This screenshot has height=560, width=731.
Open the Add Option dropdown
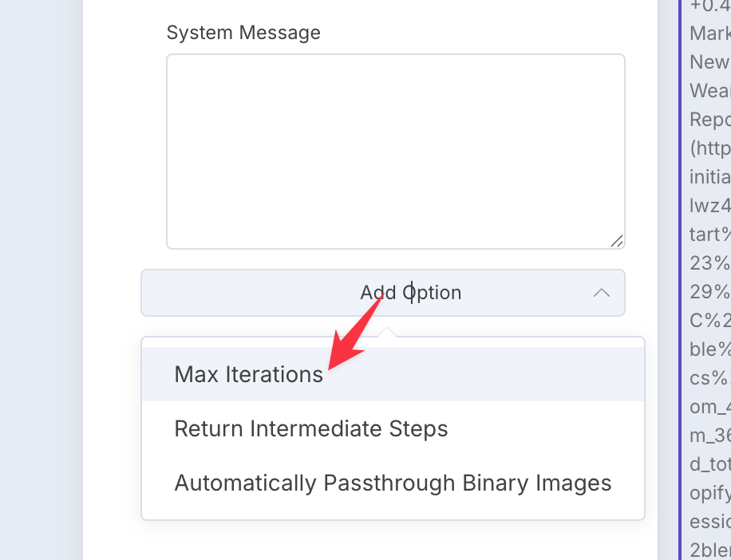(383, 293)
